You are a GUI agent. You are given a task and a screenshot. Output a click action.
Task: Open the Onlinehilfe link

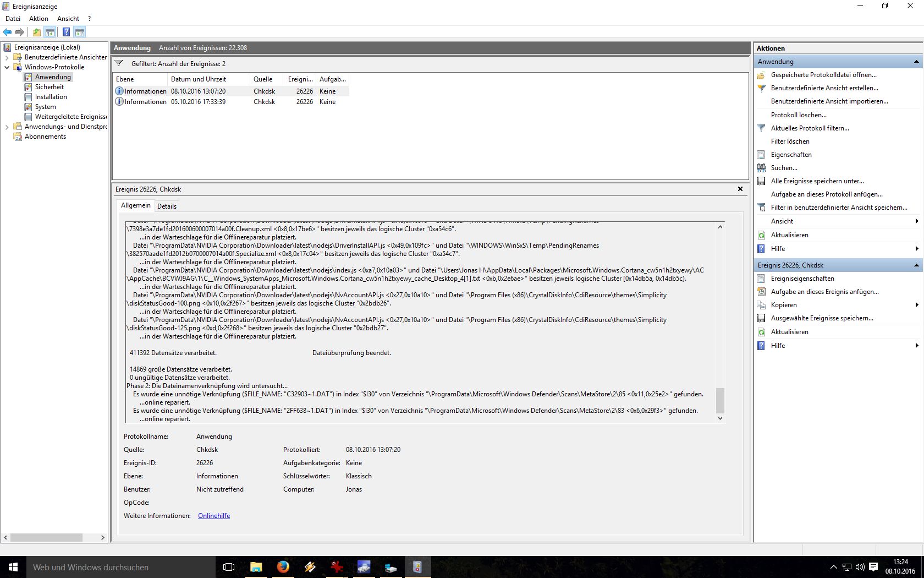click(x=214, y=516)
